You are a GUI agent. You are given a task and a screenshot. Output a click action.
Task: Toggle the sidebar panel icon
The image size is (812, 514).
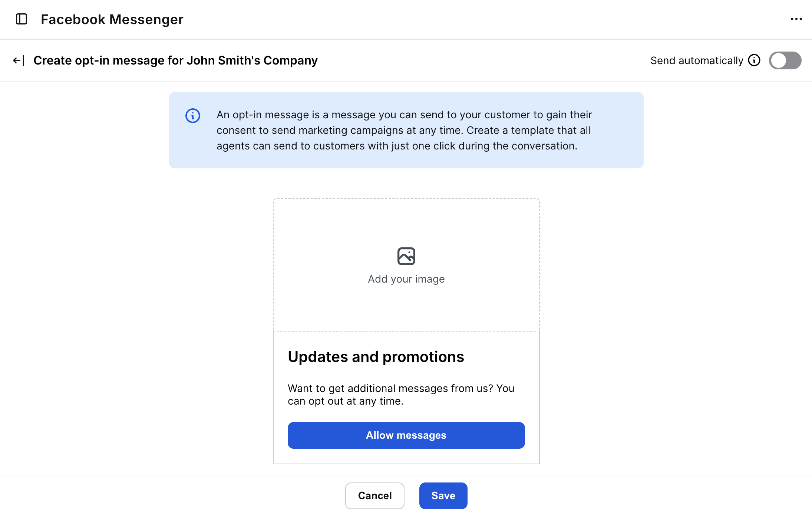pyautogui.click(x=22, y=19)
